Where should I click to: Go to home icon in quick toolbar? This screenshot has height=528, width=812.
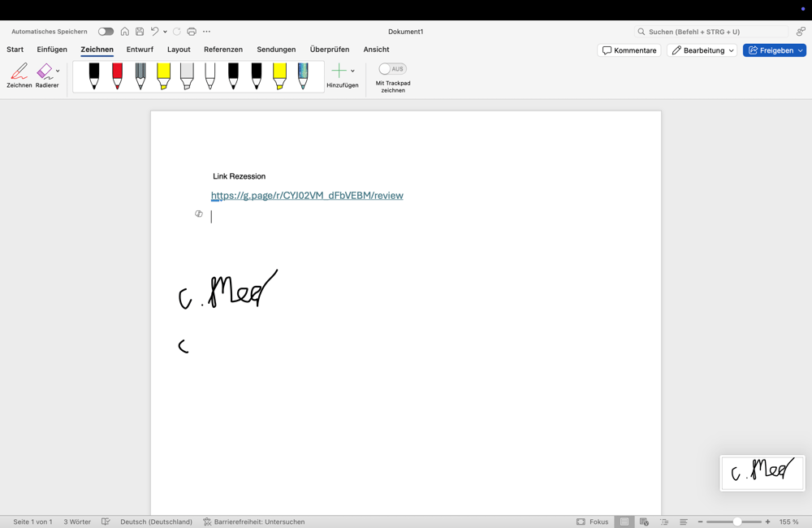pos(124,32)
